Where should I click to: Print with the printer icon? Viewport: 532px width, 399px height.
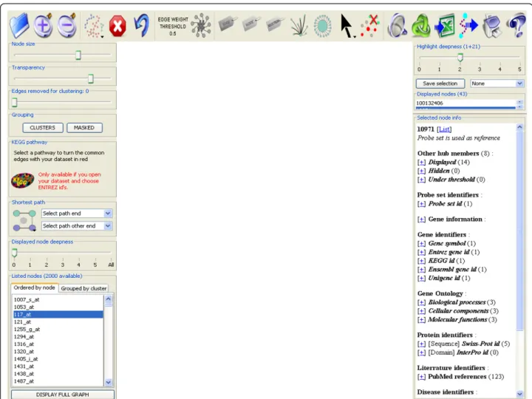pos(492,26)
